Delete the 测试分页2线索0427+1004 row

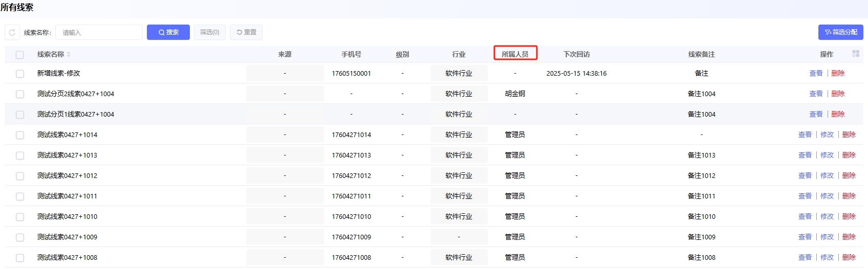pyautogui.click(x=838, y=94)
